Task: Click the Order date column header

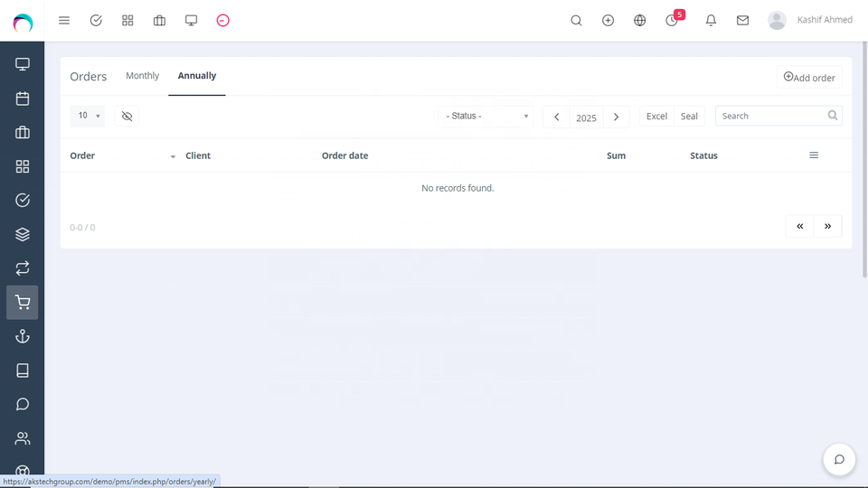Action: point(344,155)
